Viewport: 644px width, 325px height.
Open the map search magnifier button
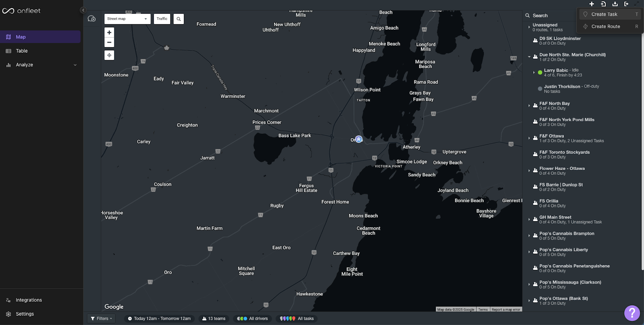point(179,19)
